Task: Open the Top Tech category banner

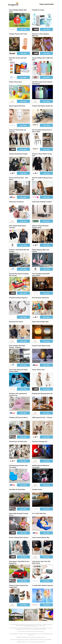Action: point(46,615)
